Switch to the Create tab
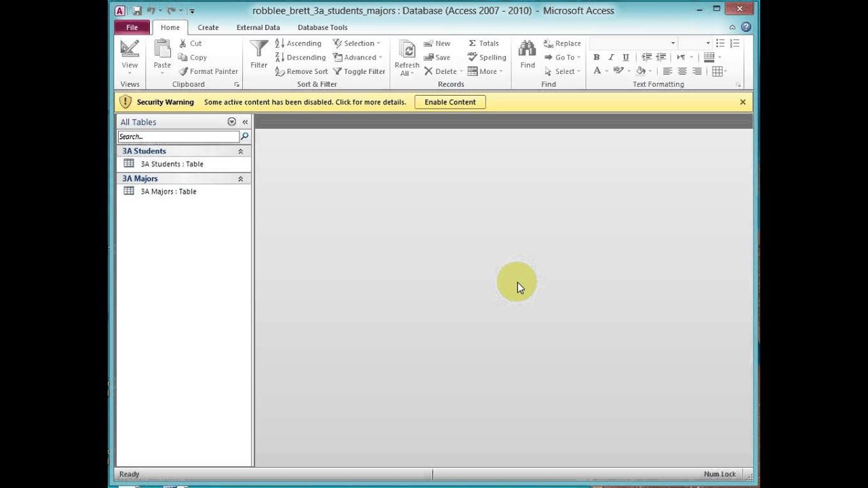This screenshot has height=488, width=868. (208, 27)
